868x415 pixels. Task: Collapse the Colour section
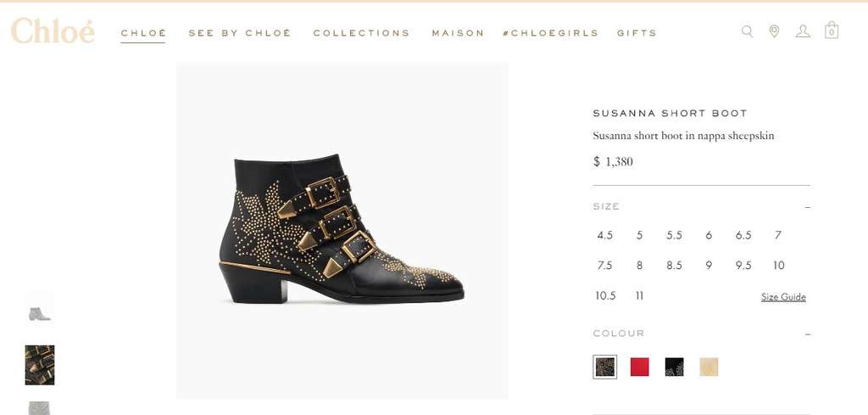click(807, 334)
